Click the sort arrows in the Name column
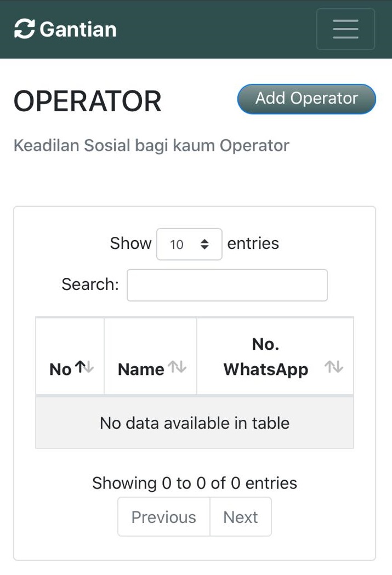The width and height of the screenshot is (392, 575). pyautogui.click(x=177, y=368)
